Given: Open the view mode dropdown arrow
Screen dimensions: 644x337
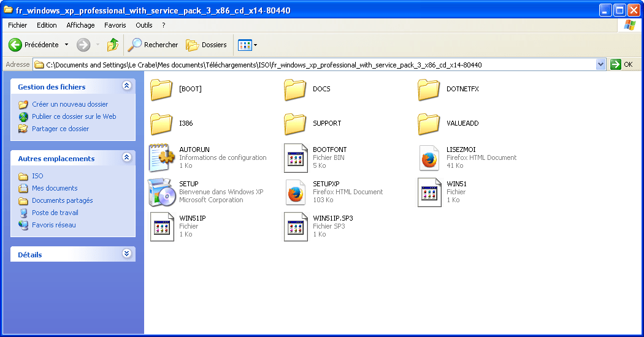Looking at the screenshot, I should click(x=256, y=45).
